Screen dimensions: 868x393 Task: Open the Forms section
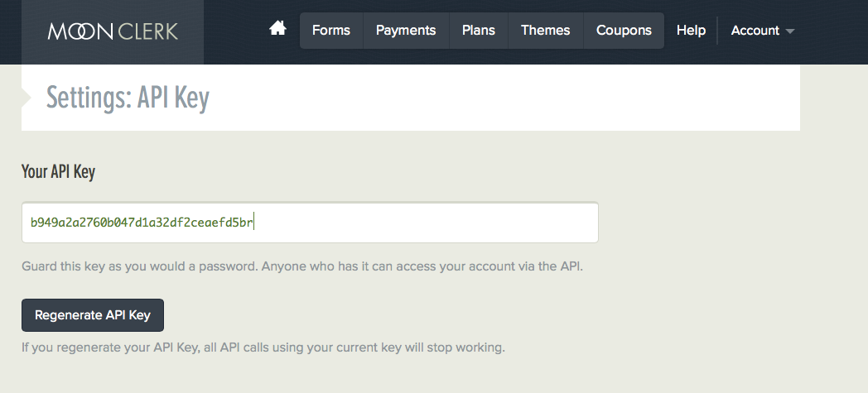pyautogui.click(x=331, y=31)
